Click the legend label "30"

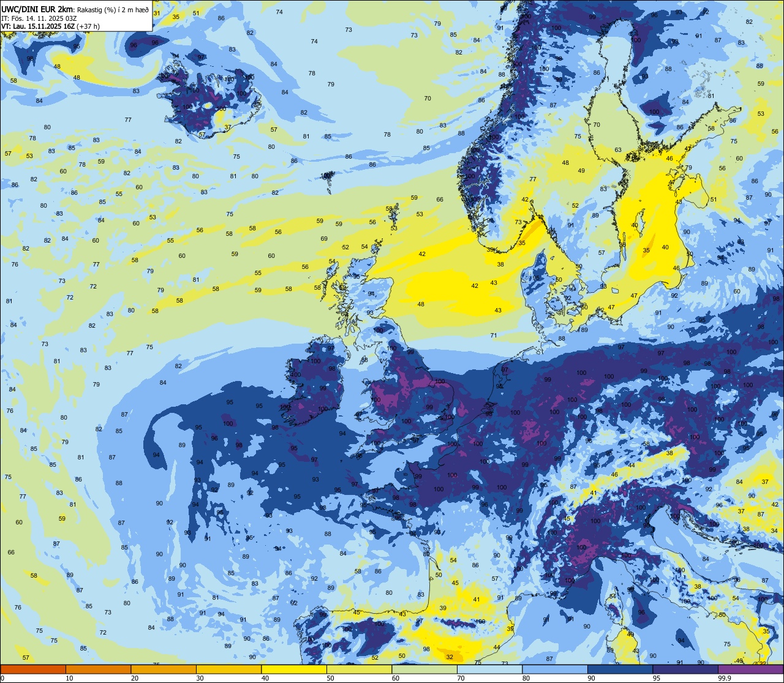pyautogui.click(x=200, y=678)
